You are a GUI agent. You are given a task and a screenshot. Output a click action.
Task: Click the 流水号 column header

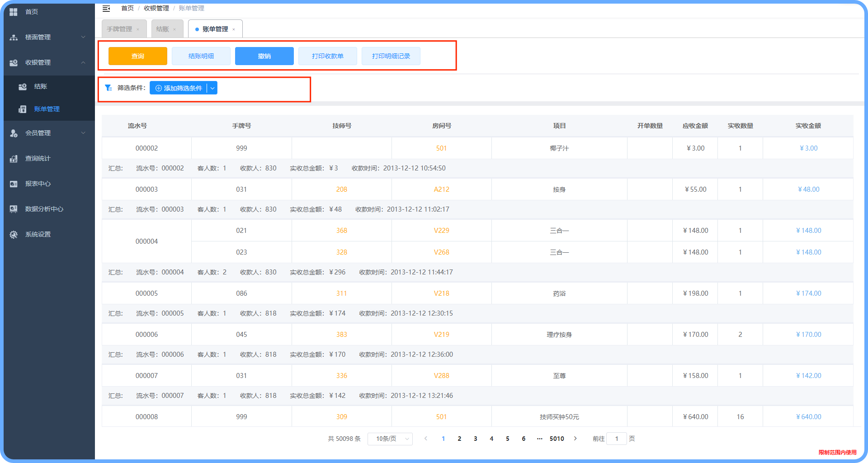click(137, 126)
